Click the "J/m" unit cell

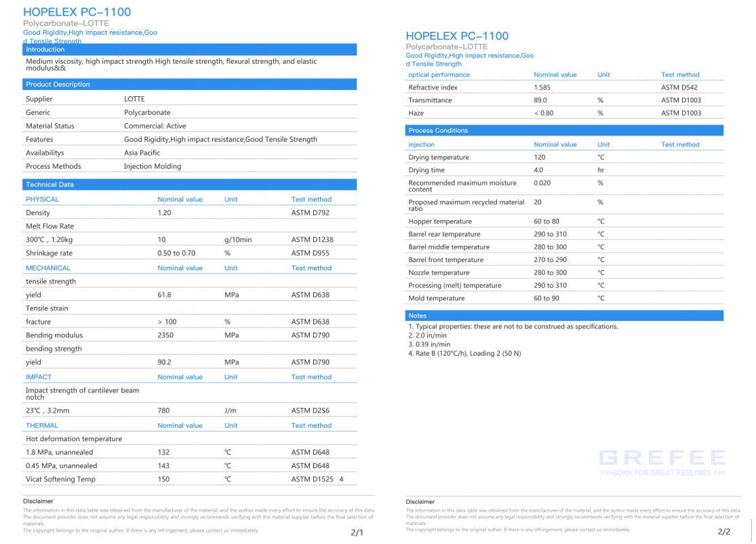click(x=231, y=411)
